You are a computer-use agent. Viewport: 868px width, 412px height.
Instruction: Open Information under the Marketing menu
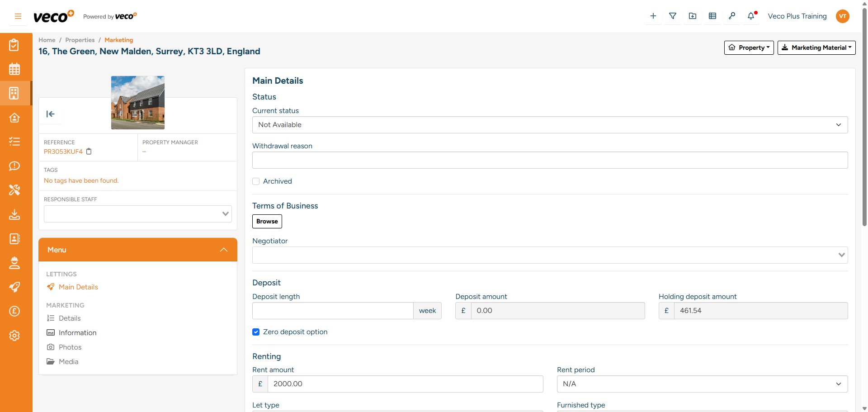[77, 332]
